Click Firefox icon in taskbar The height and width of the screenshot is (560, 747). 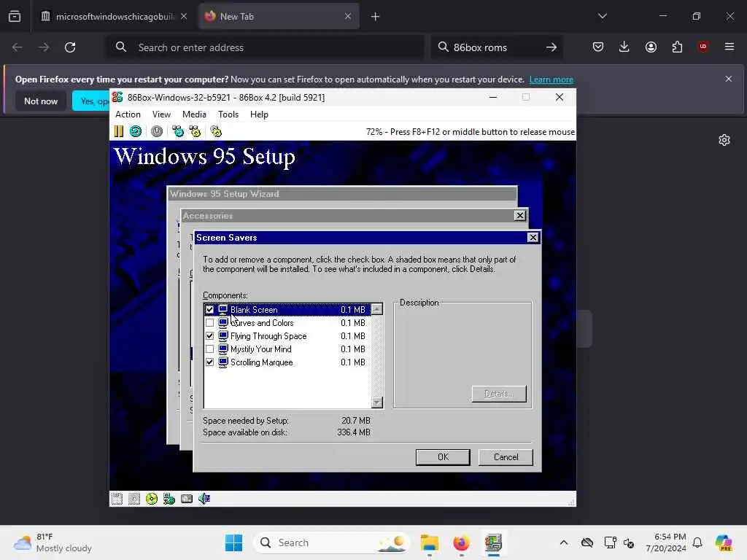pos(461,542)
